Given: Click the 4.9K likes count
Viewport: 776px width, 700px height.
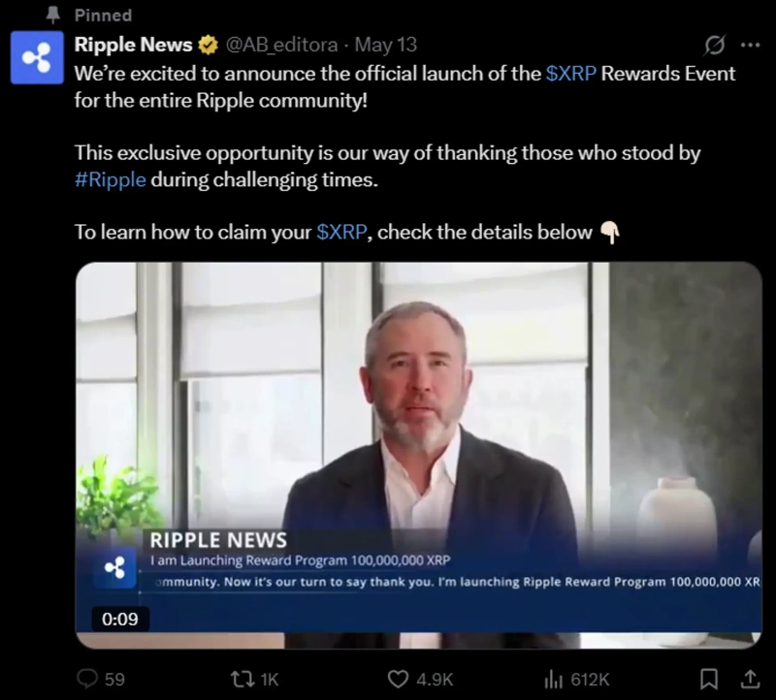Looking at the screenshot, I should (435, 680).
